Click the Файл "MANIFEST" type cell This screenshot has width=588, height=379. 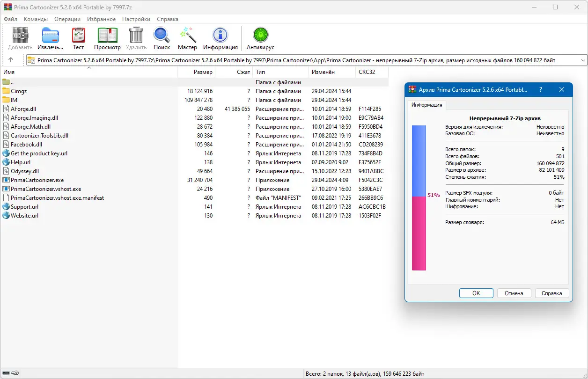click(x=278, y=198)
